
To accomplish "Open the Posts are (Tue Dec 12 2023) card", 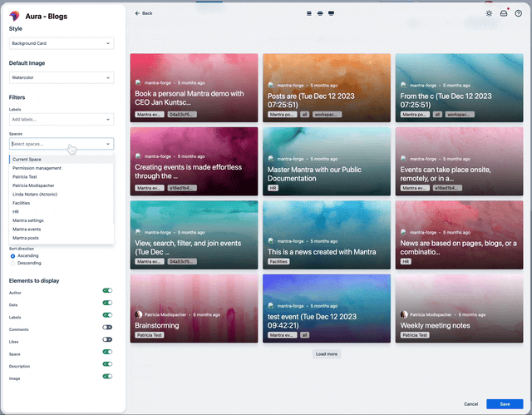I will 327,88.
